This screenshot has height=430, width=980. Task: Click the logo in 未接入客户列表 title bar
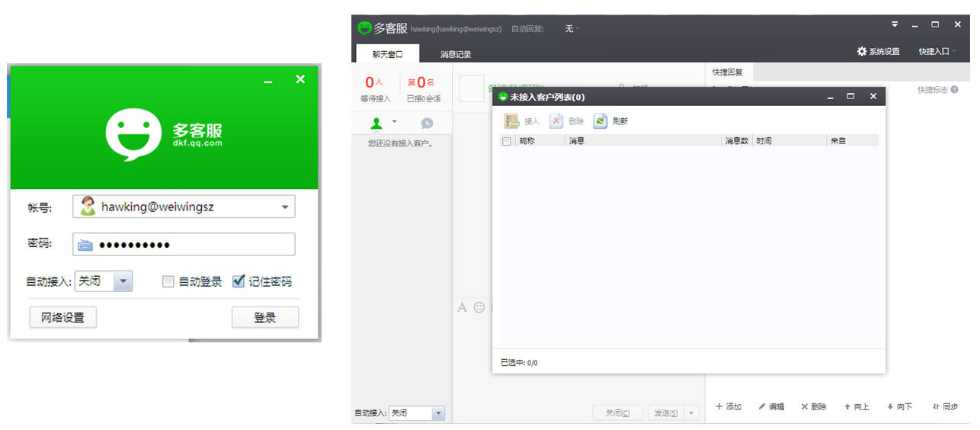(x=503, y=97)
